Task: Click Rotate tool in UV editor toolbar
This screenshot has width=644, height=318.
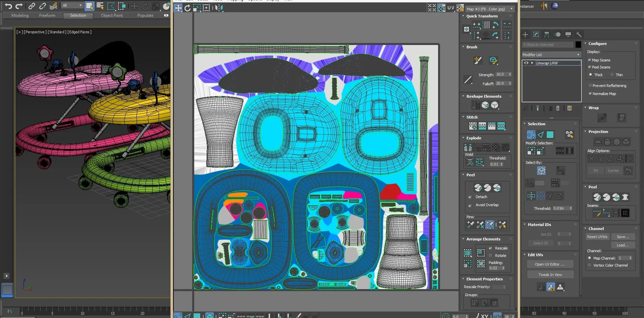Action: coord(187,8)
